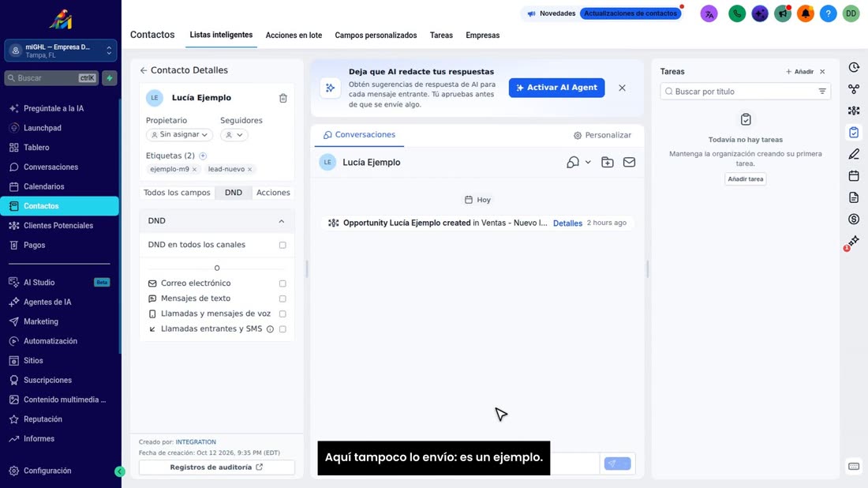Open the Seguidores dropdown
Screen dimensions: 868x488
pos(234,134)
